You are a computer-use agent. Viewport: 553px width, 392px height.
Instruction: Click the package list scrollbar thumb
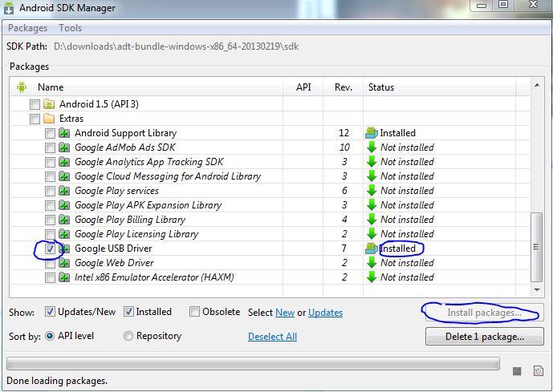tap(537, 247)
